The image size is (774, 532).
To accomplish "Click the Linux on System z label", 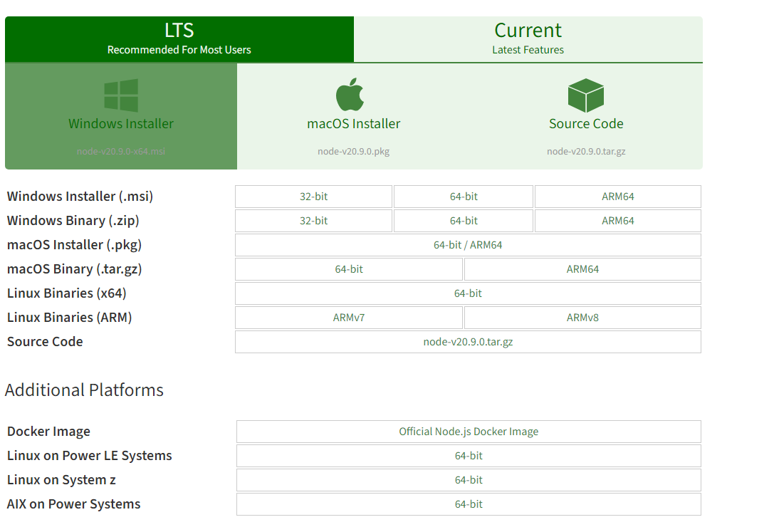I will point(61,480).
